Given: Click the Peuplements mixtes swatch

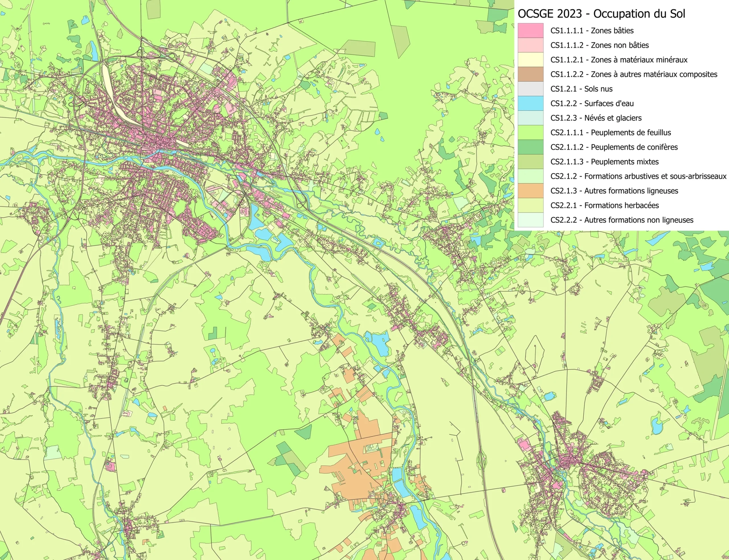Looking at the screenshot, I should (x=531, y=162).
